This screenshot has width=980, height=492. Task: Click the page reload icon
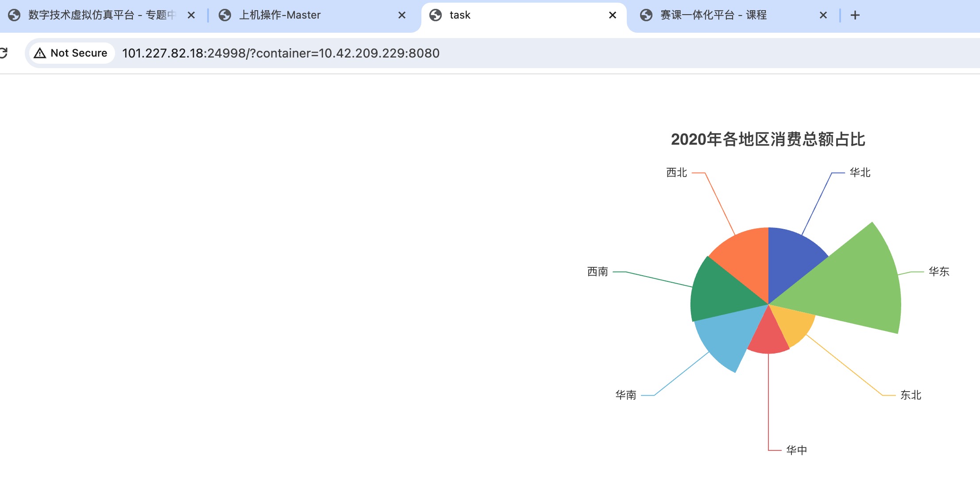(4, 53)
